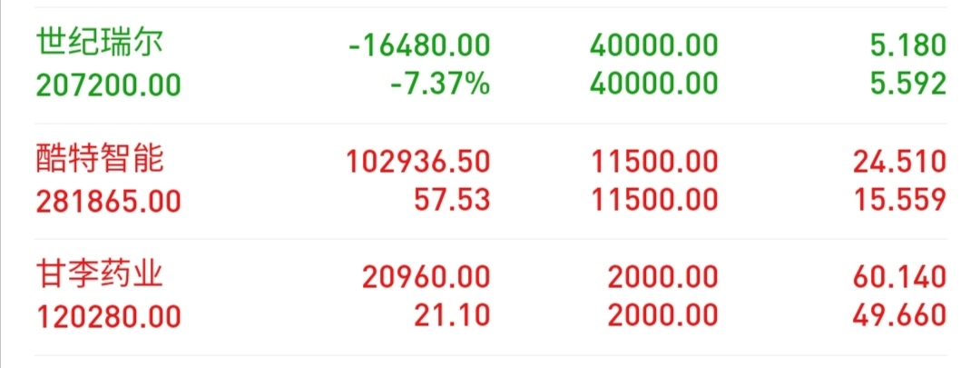Click the 酷特智能 current price 24.510

(900, 162)
